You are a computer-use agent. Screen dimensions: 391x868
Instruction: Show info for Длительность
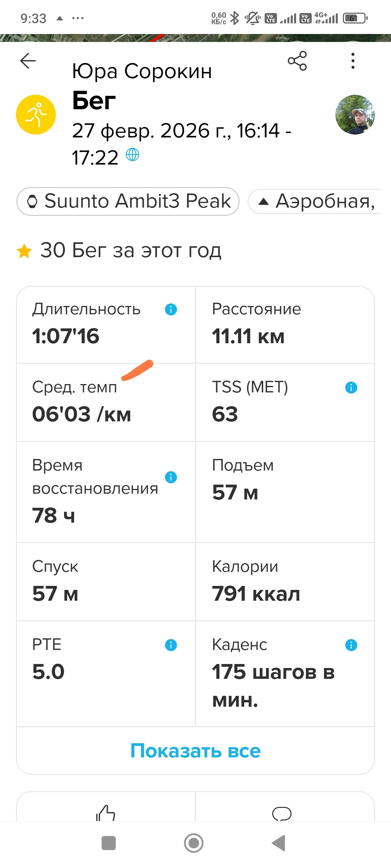pos(171,309)
